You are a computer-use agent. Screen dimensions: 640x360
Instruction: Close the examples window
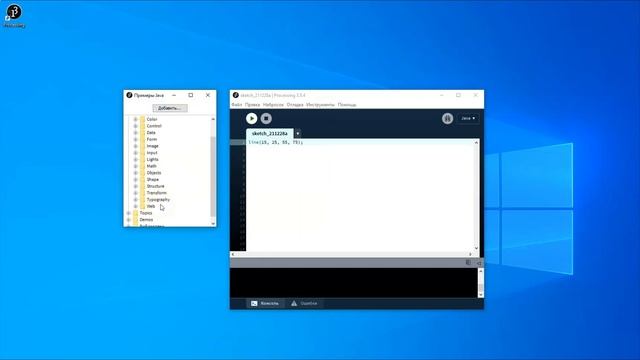pyautogui.click(x=208, y=95)
